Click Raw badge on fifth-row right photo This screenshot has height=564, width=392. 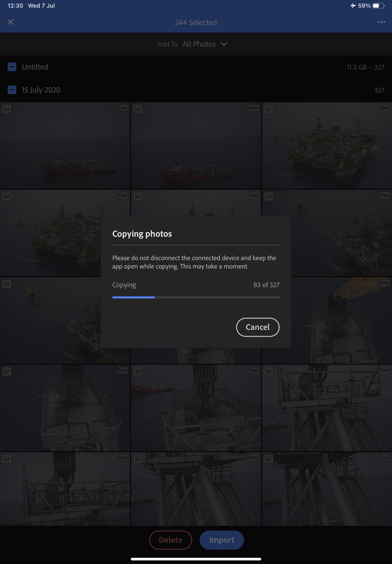[x=384, y=457]
